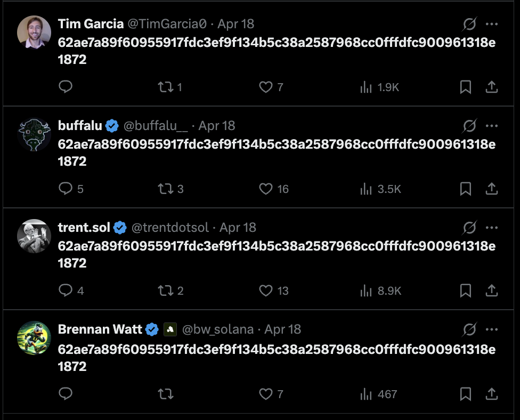Click Grok icon on buffalu's tweet
This screenshot has height=420, width=520.
point(469,126)
